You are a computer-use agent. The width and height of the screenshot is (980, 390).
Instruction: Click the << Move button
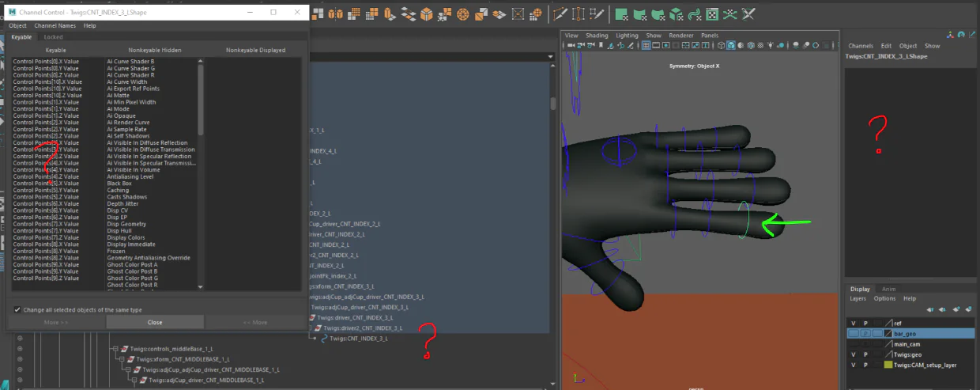pyautogui.click(x=254, y=322)
